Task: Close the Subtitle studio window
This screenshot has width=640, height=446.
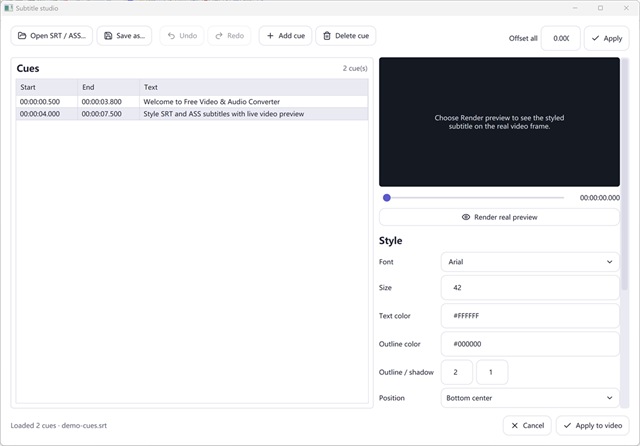Action: point(626,8)
